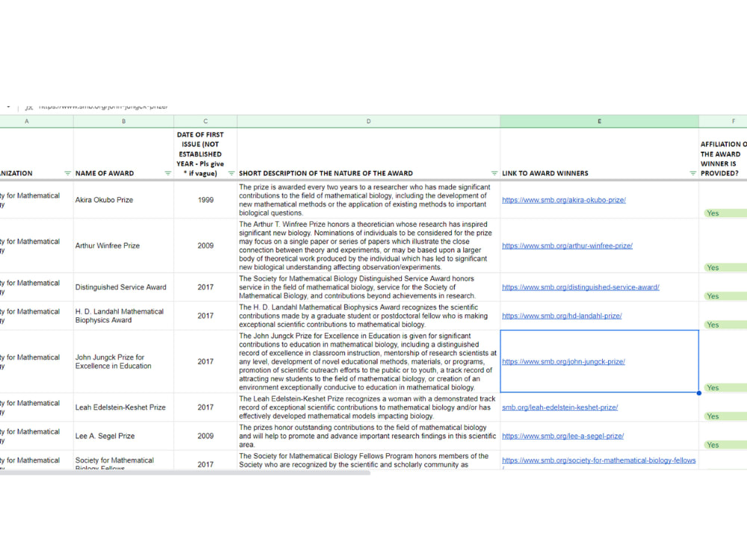The image size is (747, 560).
Task: Select the 2009 cell for Arthur Winfree Prize
Action: point(205,246)
